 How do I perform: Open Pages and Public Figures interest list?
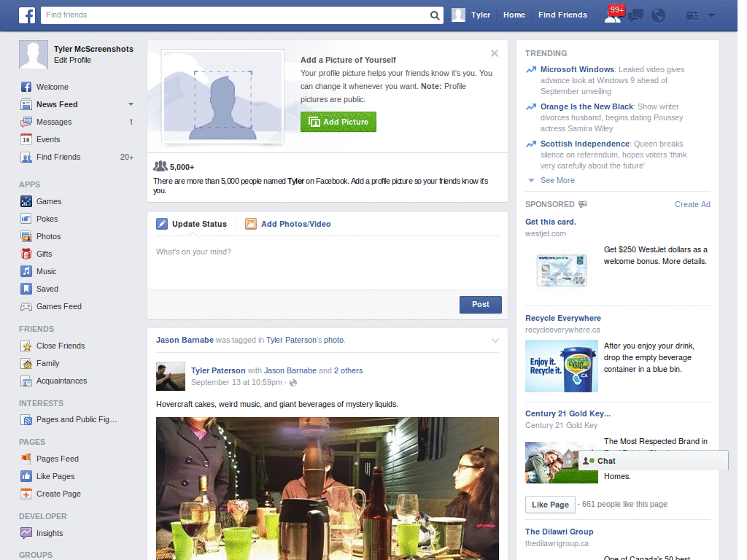76,419
